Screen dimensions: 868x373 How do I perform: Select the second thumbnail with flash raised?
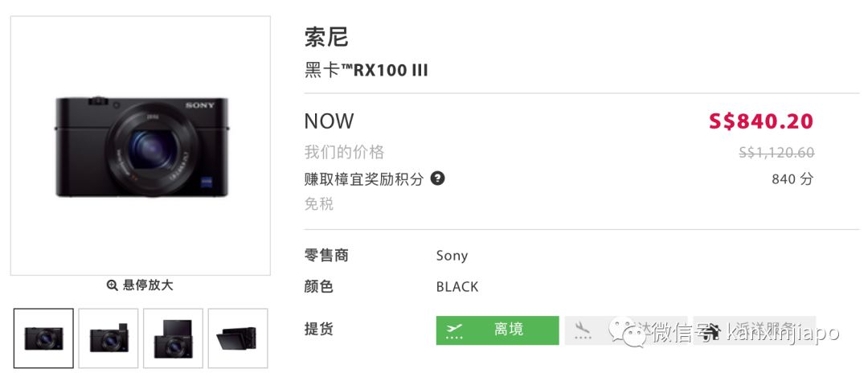click(x=108, y=338)
